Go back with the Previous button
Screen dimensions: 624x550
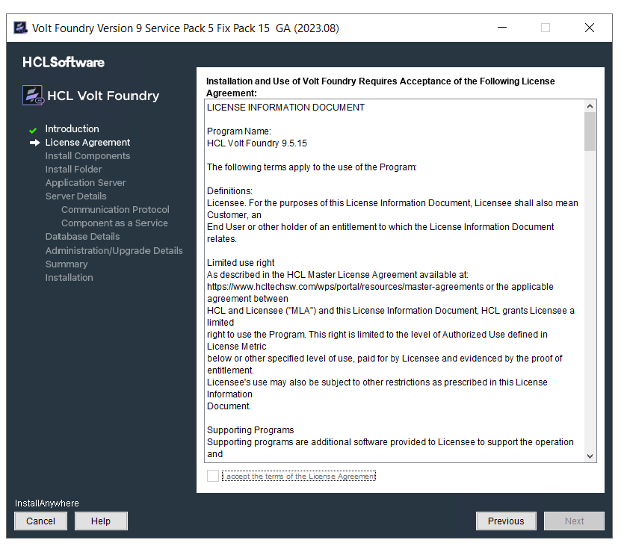pos(506,521)
